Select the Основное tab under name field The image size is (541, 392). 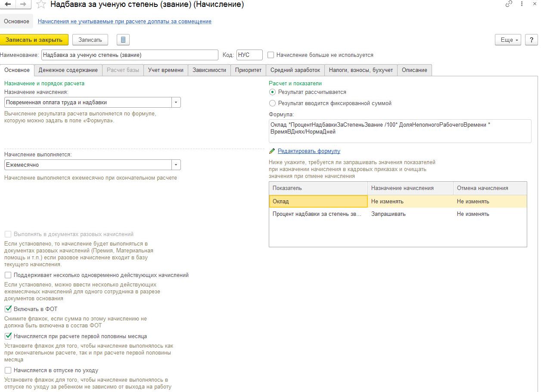tap(17, 70)
